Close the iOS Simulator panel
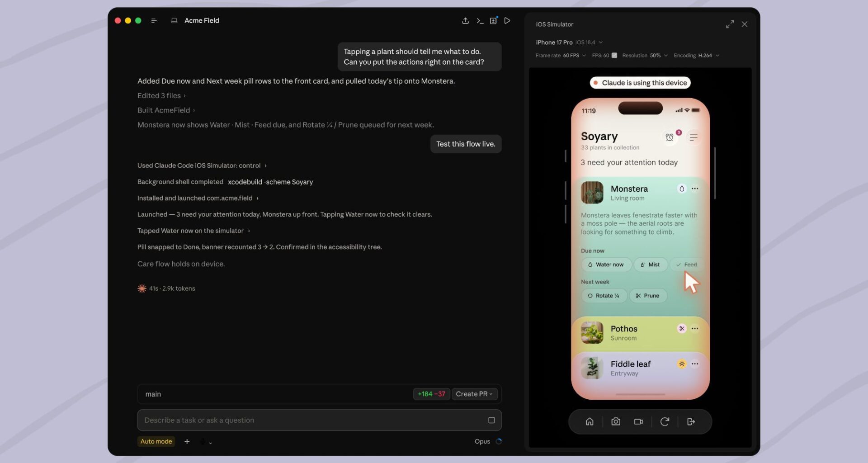This screenshot has height=463, width=868. pos(745,24)
